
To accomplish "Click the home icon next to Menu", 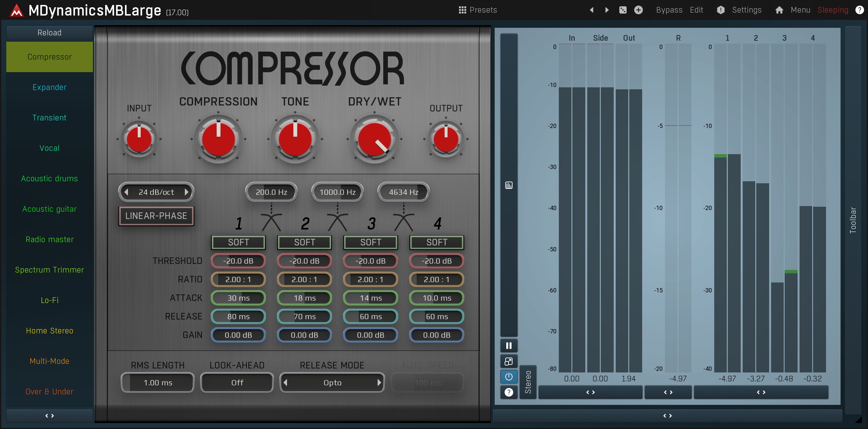I will [x=779, y=10].
